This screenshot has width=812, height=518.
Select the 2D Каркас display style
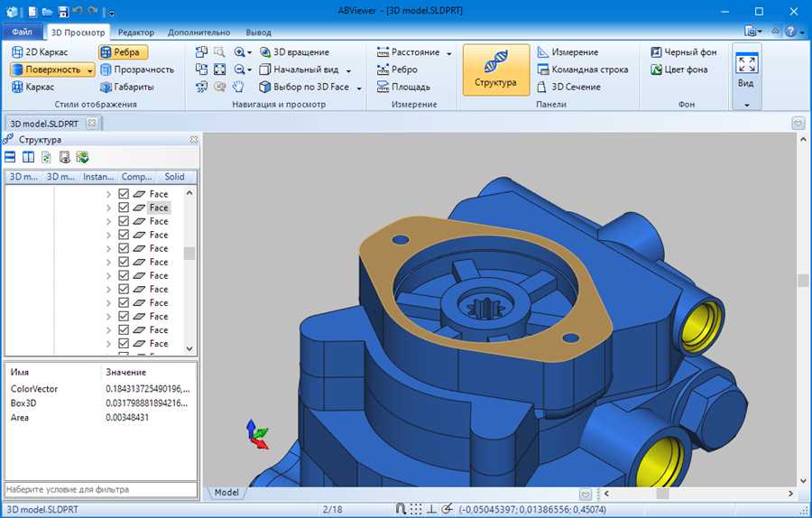click(40, 51)
